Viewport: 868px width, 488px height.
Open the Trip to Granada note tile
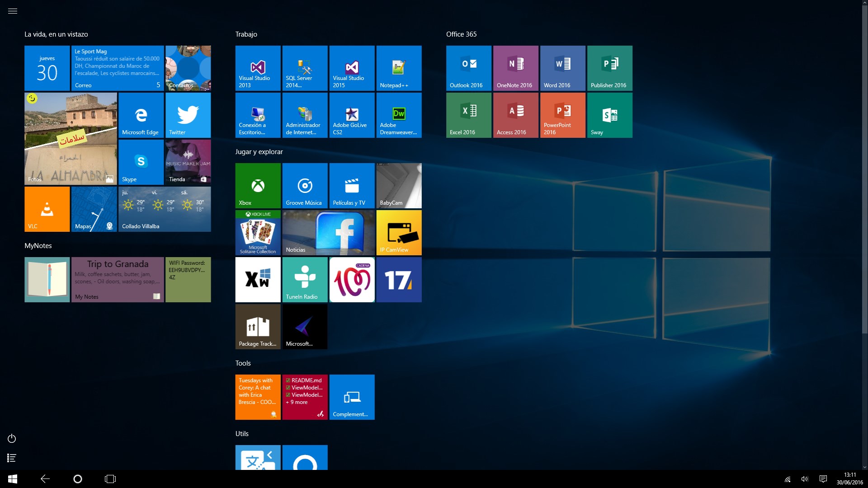(x=118, y=280)
